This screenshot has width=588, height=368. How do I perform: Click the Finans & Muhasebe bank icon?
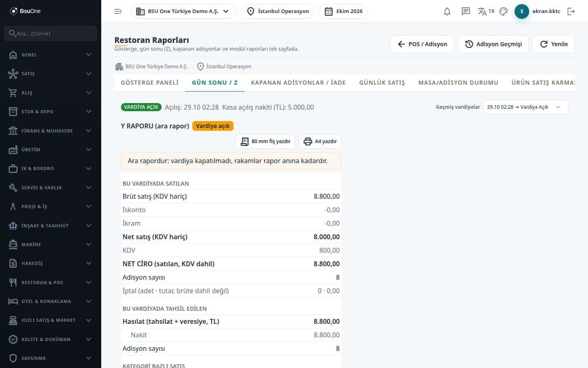point(13,131)
